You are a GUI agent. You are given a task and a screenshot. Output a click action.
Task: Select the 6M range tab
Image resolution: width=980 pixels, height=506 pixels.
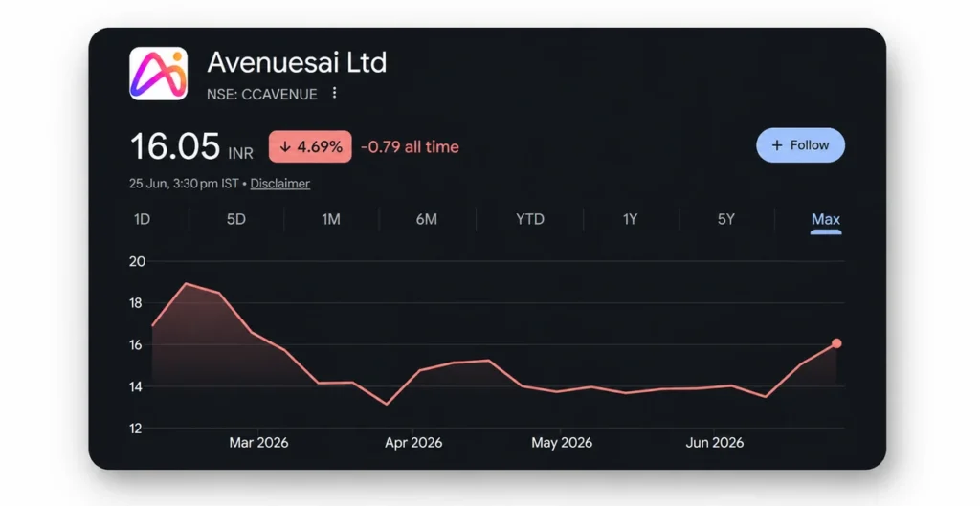click(427, 219)
